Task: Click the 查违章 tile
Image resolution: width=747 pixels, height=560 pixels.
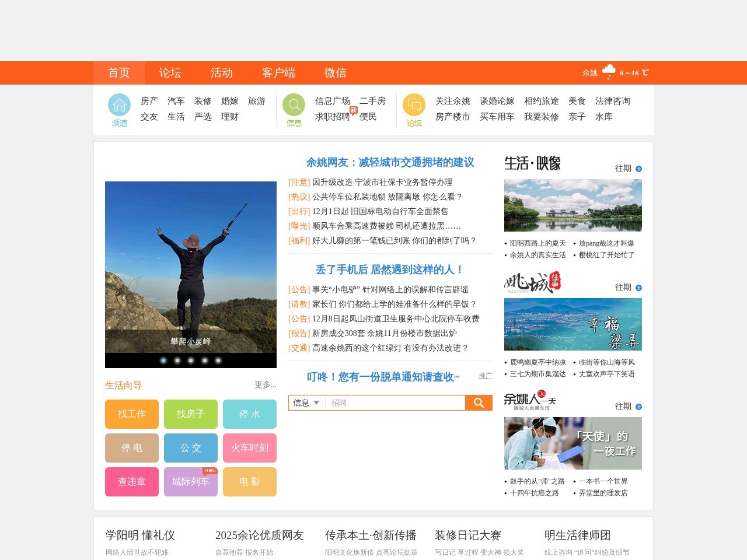Action: click(131, 482)
